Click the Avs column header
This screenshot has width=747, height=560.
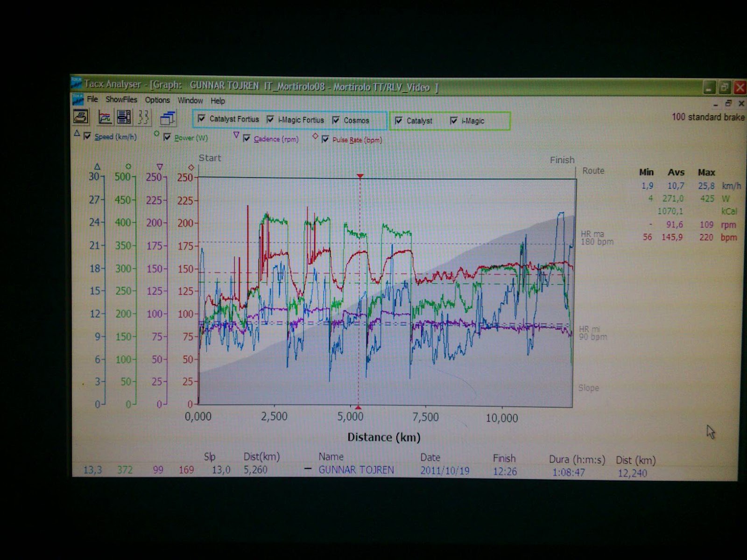click(x=676, y=173)
